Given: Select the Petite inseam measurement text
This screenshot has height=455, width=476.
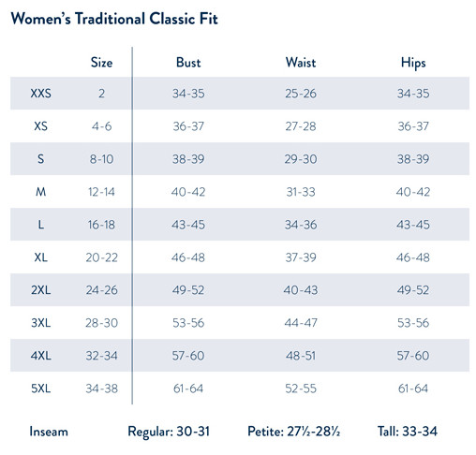Looking at the screenshot, I should (x=293, y=432).
